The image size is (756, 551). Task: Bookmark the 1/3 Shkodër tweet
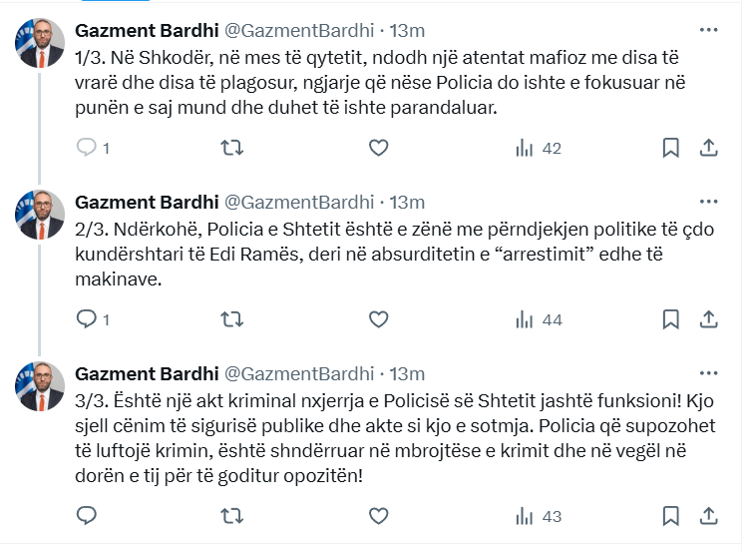tap(671, 148)
